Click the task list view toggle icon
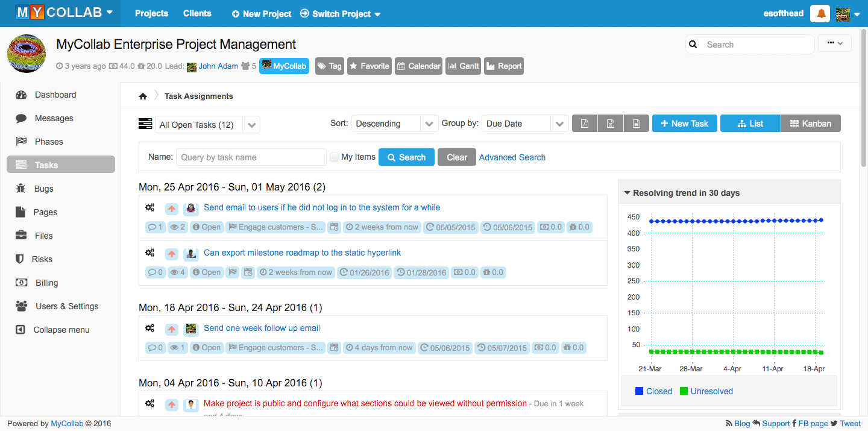The width and height of the screenshot is (868, 431). coord(145,124)
